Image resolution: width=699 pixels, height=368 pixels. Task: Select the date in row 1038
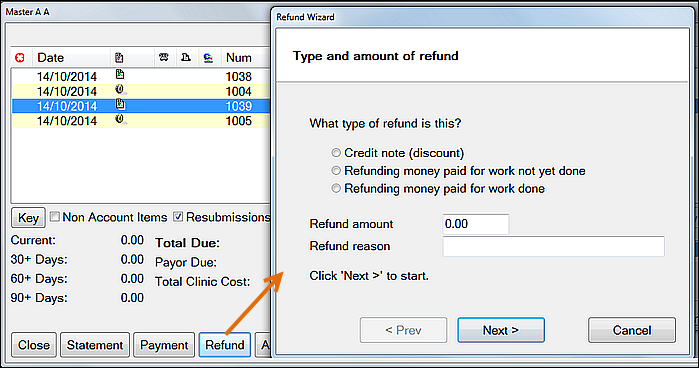coord(67,77)
